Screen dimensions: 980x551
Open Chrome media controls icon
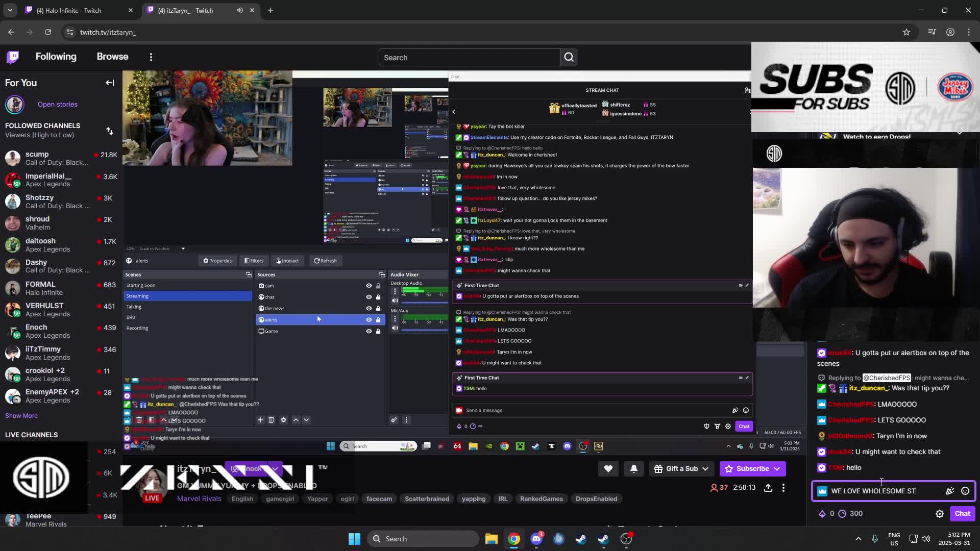(932, 32)
